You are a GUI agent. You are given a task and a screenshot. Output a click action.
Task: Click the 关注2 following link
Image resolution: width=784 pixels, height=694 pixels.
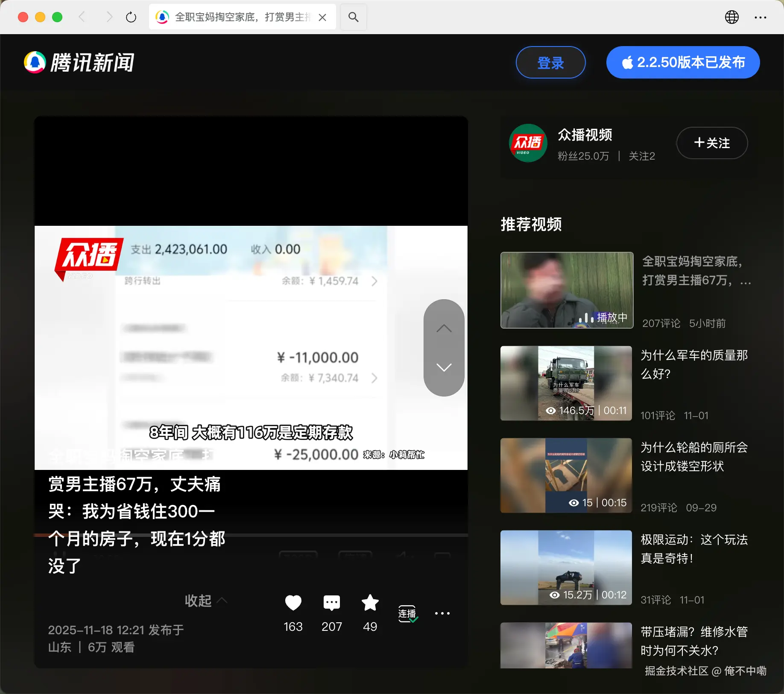click(641, 156)
